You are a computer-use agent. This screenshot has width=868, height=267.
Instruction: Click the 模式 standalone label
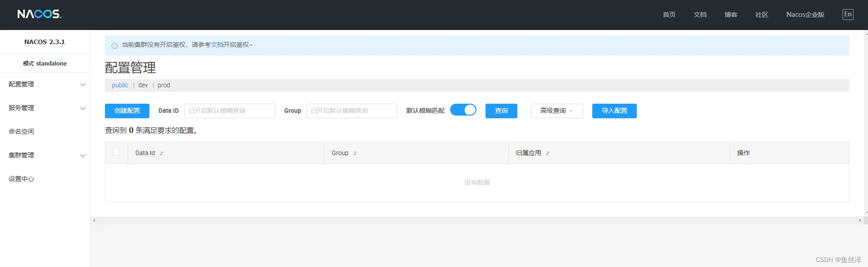coord(45,64)
